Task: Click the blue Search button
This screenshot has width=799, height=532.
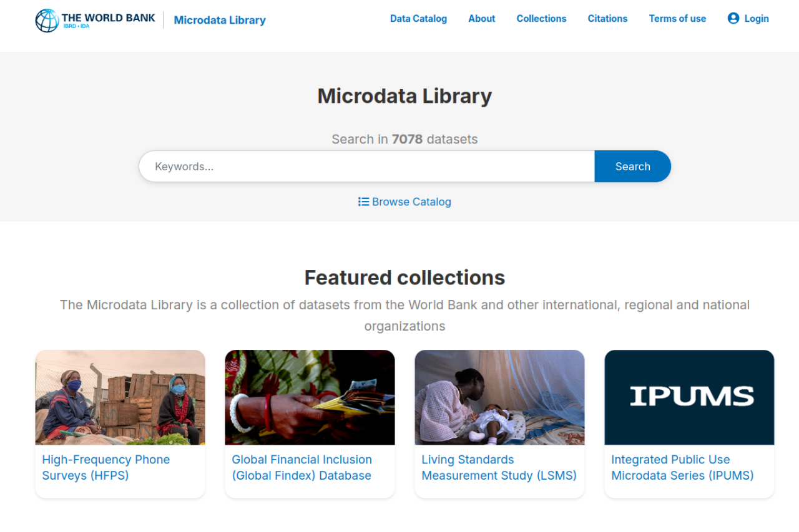Action: pos(633,167)
